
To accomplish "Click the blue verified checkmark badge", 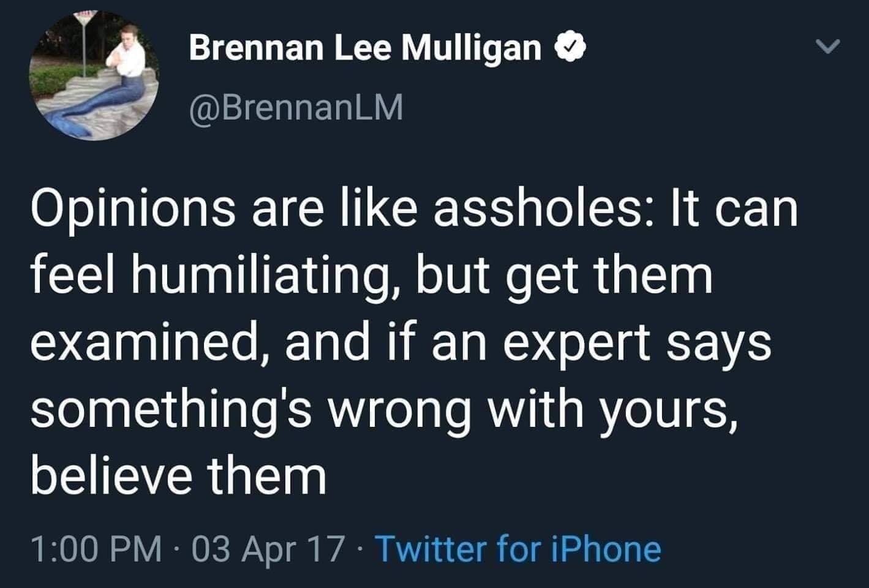I will pyautogui.click(x=572, y=47).
